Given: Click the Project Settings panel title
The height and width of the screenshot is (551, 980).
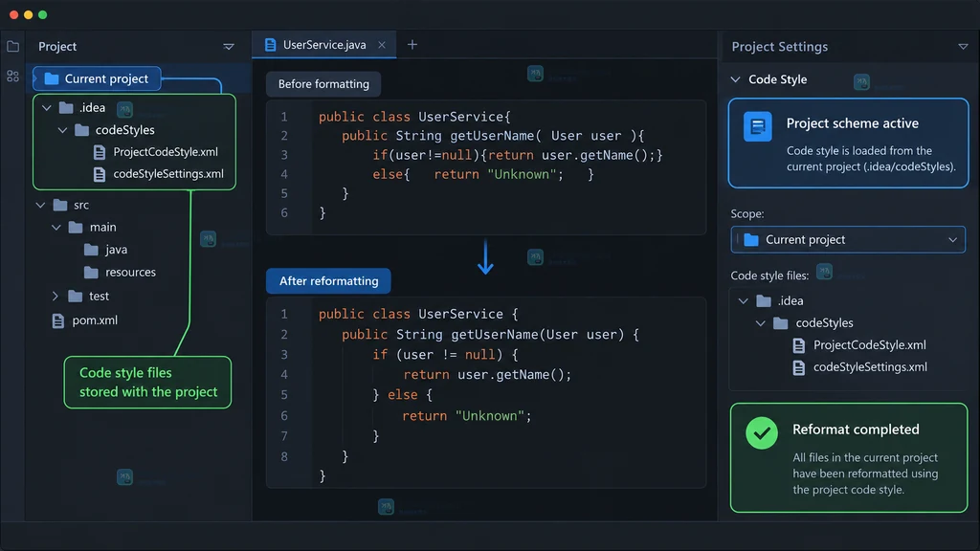Looking at the screenshot, I should [x=779, y=47].
